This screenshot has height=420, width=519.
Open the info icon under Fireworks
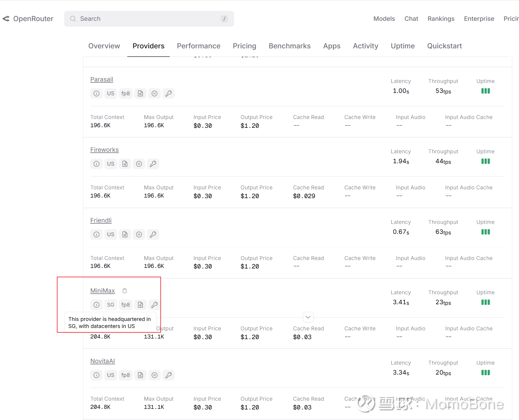tap(96, 164)
